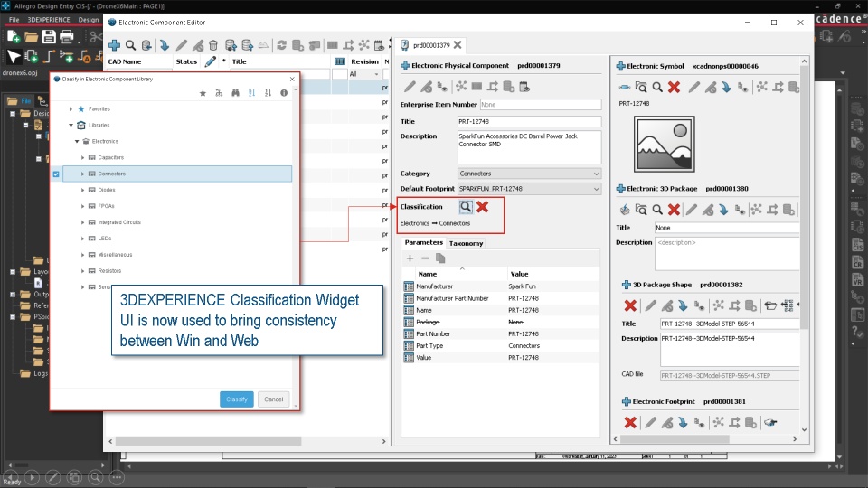The width and height of the screenshot is (868, 488).
Task: Close the prd00001379 tab
Action: click(x=458, y=45)
